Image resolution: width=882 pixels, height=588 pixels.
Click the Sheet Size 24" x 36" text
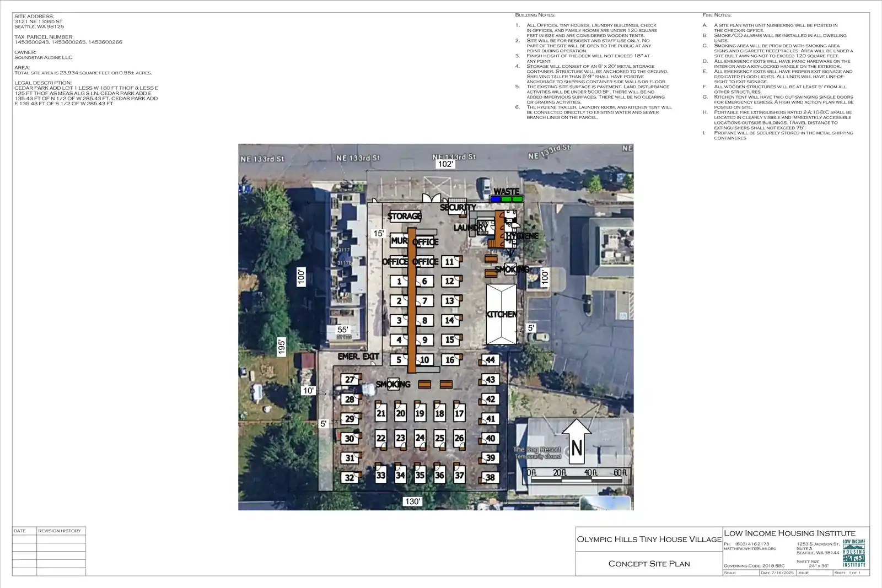click(813, 564)
